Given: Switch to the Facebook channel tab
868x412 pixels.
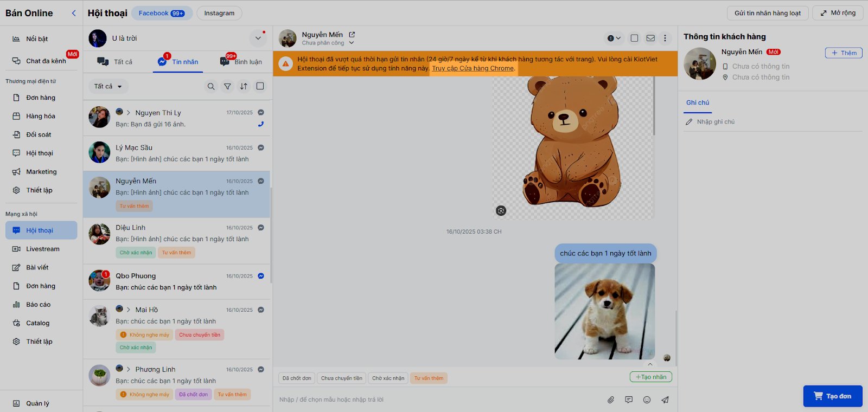Looking at the screenshot, I should 162,13.
